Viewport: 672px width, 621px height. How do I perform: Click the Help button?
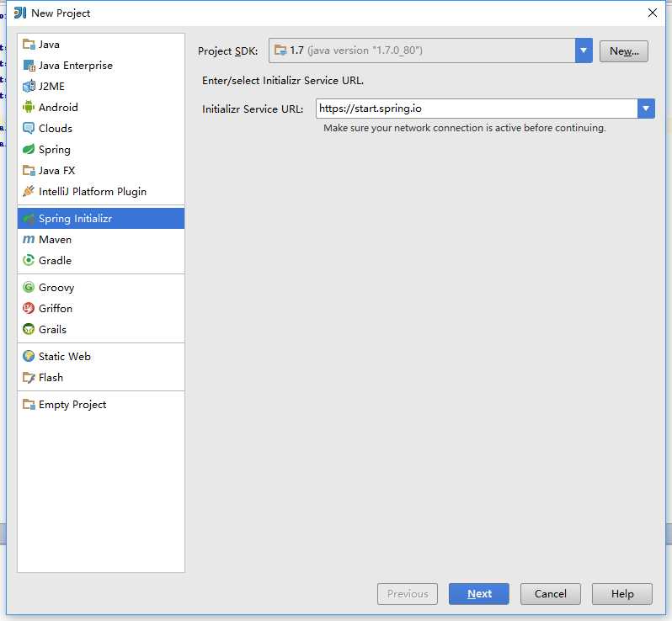pos(622,593)
